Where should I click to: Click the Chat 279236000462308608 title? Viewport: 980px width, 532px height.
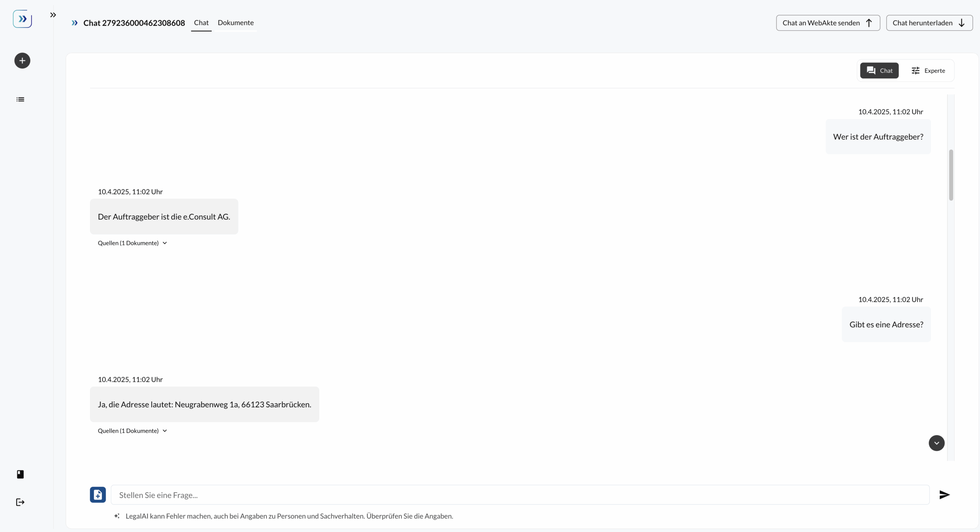[x=134, y=23]
